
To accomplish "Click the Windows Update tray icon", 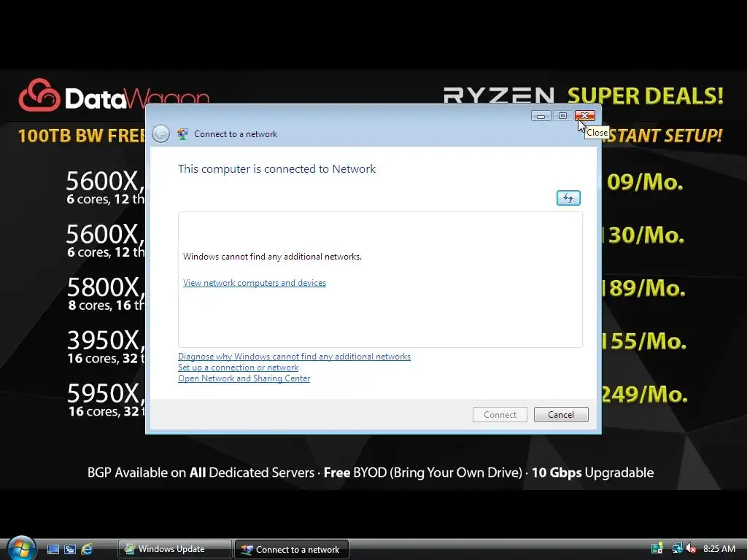I will point(657,548).
